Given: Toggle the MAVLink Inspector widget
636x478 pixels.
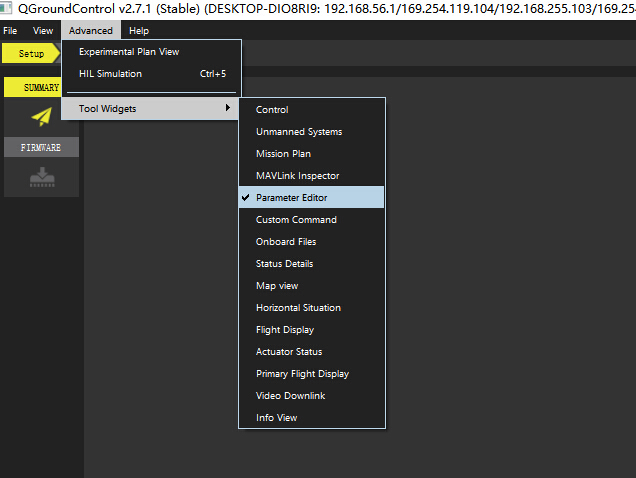Looking at the screenshot, I should pyautogui.click(x=312, y=176).
